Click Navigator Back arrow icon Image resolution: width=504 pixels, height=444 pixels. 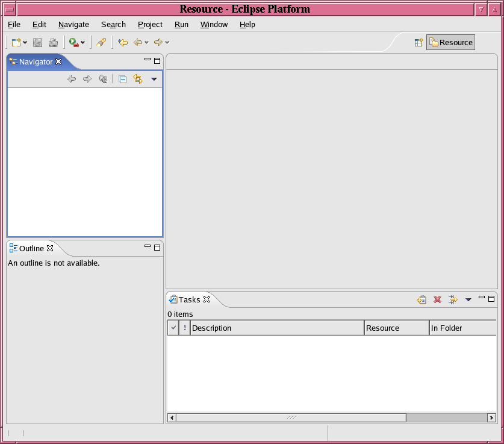point(72,79)
